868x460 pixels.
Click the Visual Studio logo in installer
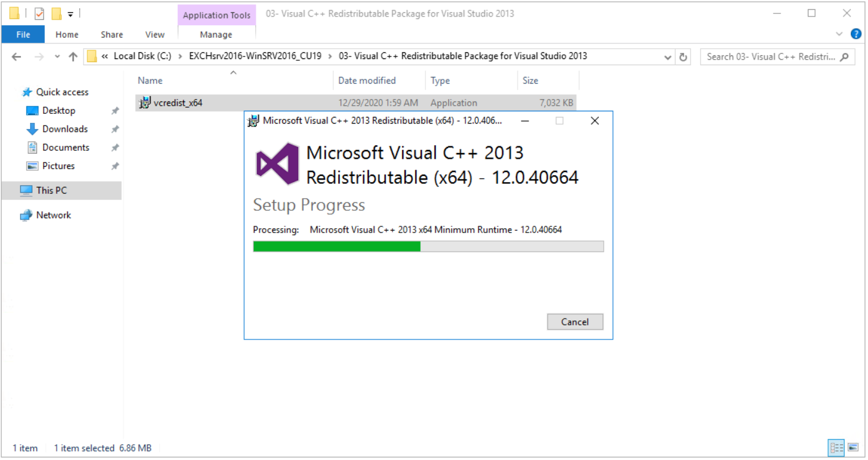[x=277, y=164]
